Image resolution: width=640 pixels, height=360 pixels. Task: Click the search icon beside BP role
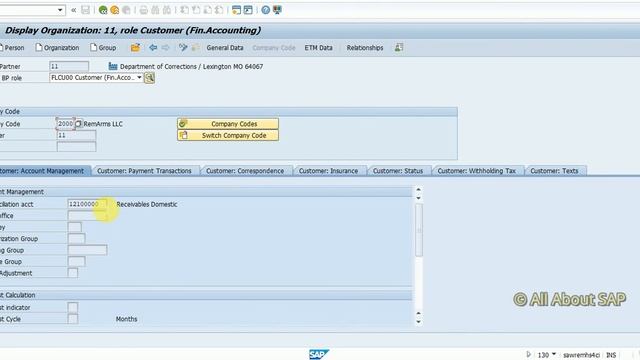click(x=149, y=78)
